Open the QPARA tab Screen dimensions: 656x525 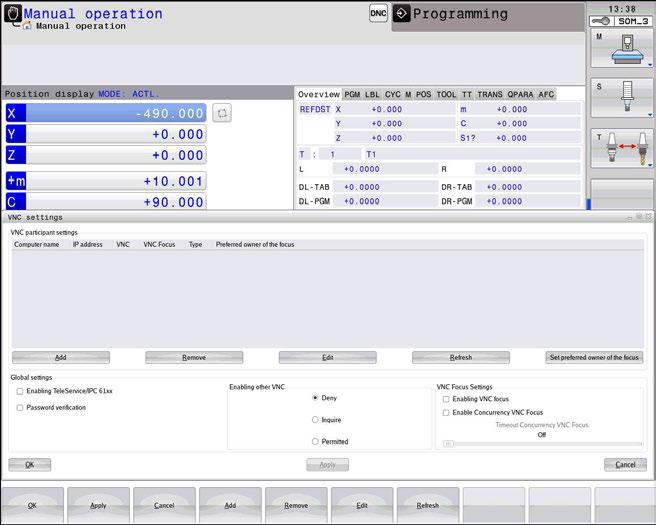[520, 95]
